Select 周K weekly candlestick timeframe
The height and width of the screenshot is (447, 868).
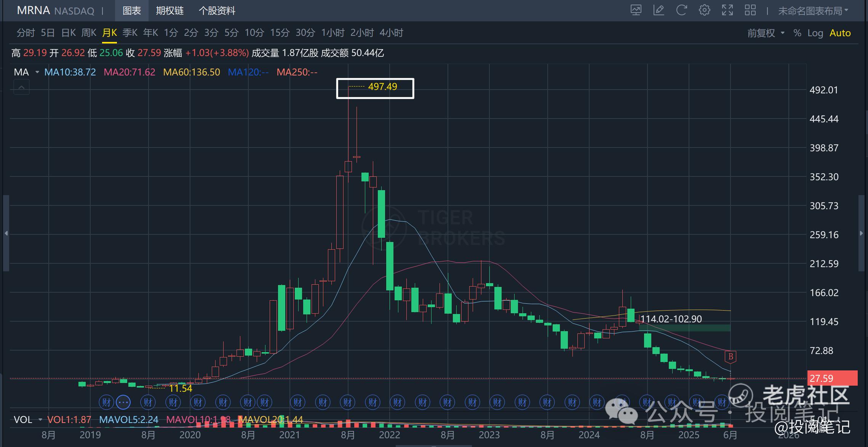tap(89, 33)
